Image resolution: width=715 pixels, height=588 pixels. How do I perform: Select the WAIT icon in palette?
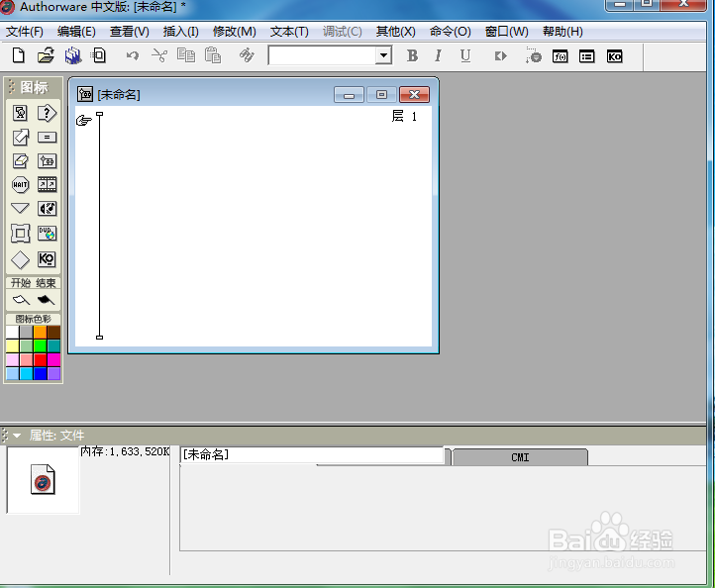point(20,184)
